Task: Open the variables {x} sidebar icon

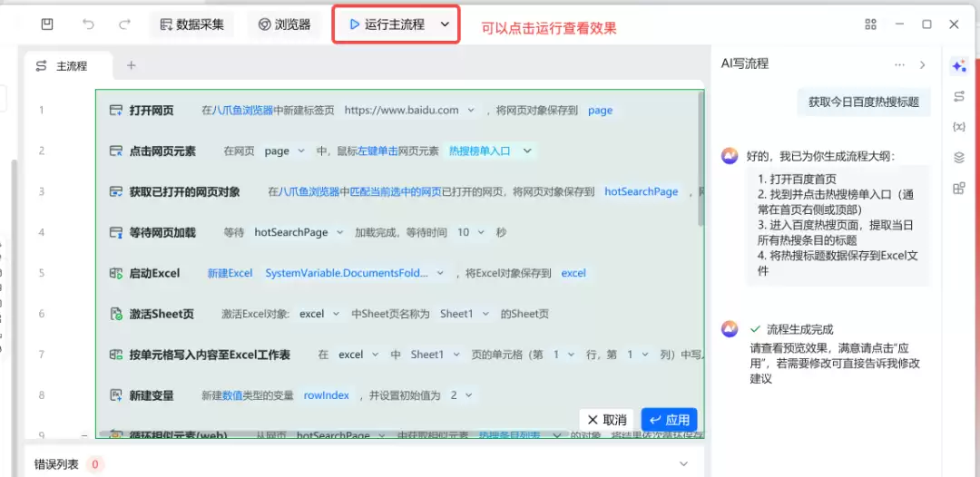Action: coord(959,127)
